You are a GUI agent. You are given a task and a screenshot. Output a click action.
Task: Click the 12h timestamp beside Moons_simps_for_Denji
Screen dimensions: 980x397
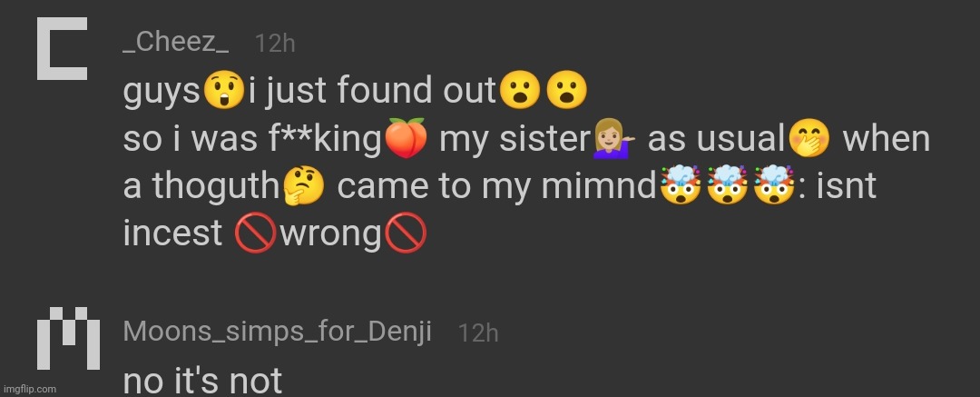(478, 332)
